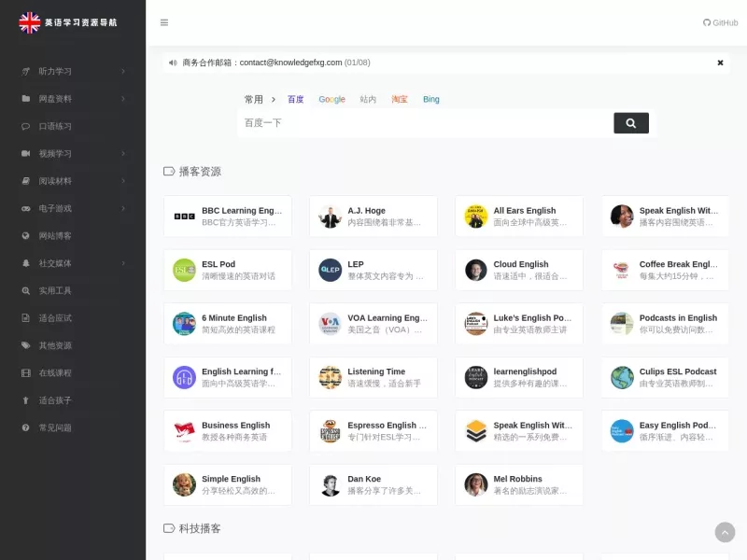This screenshot has width=747, height=560.
Task: Click the 适合孩子 child icon
Action: click(x=26, y=400)
